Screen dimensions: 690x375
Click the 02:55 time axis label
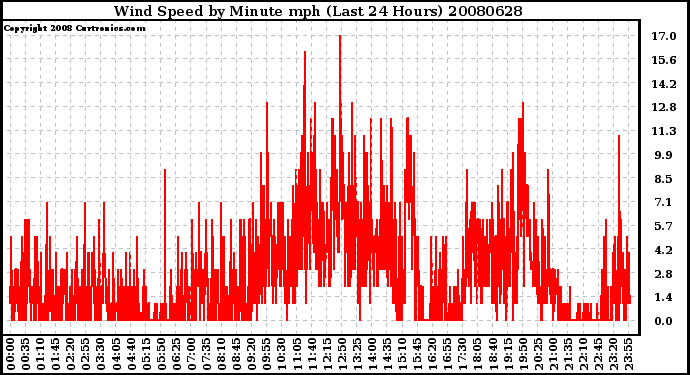tap(86, 355)
